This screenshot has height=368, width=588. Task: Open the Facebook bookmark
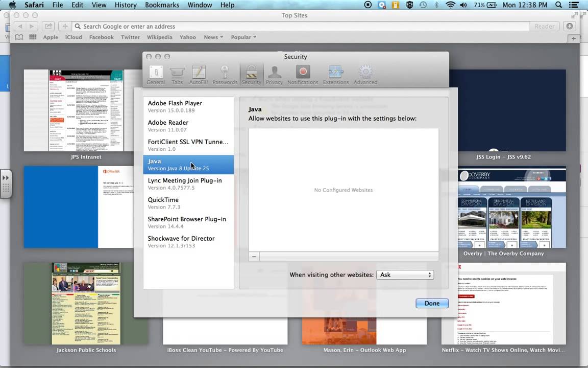(101, 37)
